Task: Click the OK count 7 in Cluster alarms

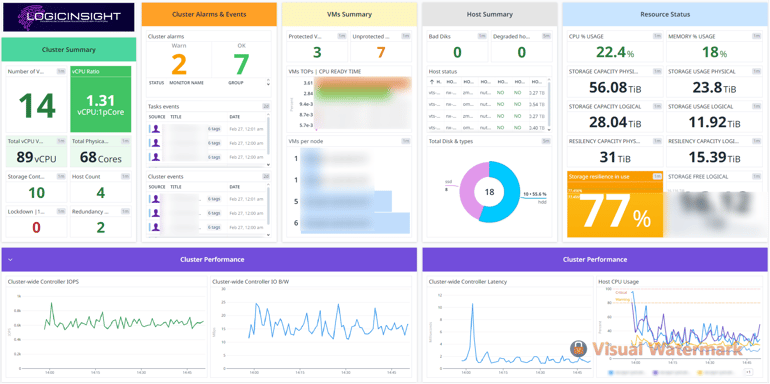Action: click(x=241, y=64)
